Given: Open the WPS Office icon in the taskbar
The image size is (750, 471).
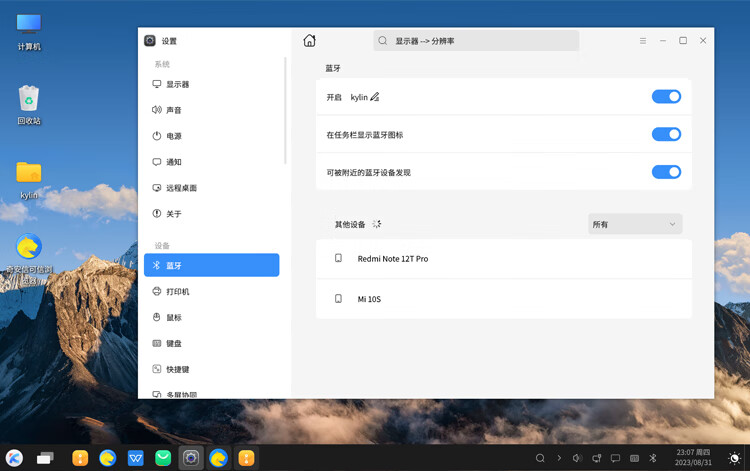Looking at the screenshot, I should (x=135, y=458).
